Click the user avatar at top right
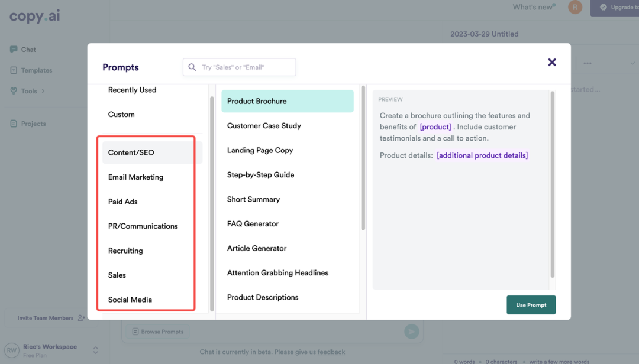The height and width of the screenshot is (364, 639). [575, 7]
